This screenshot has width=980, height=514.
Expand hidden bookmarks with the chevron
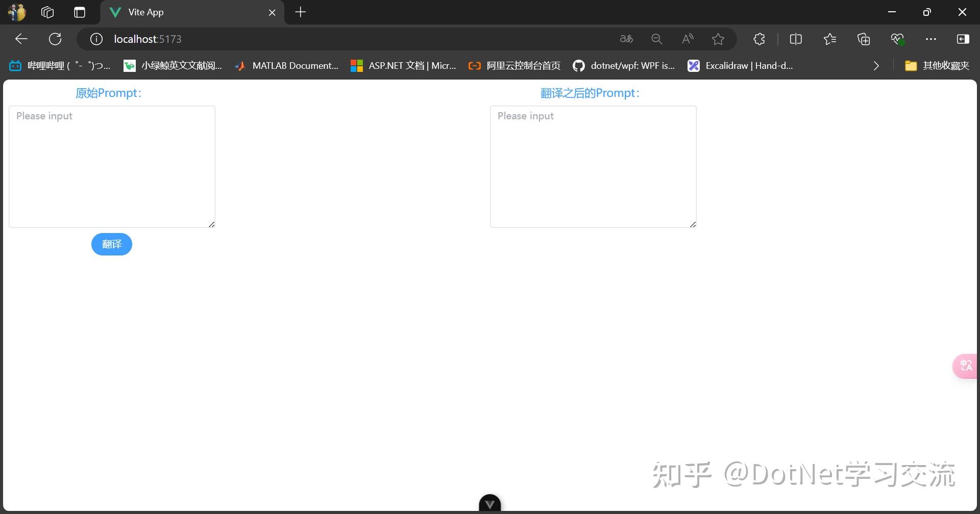(876, 65)
